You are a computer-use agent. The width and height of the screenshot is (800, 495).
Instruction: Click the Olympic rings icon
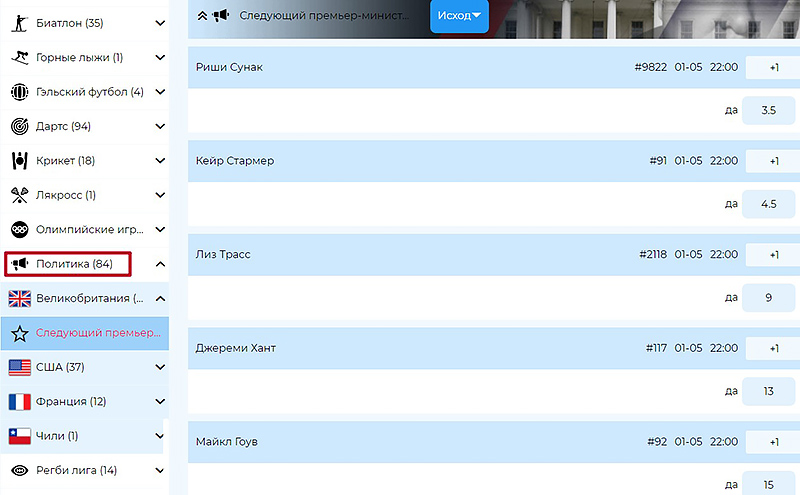tap(19, 229)
